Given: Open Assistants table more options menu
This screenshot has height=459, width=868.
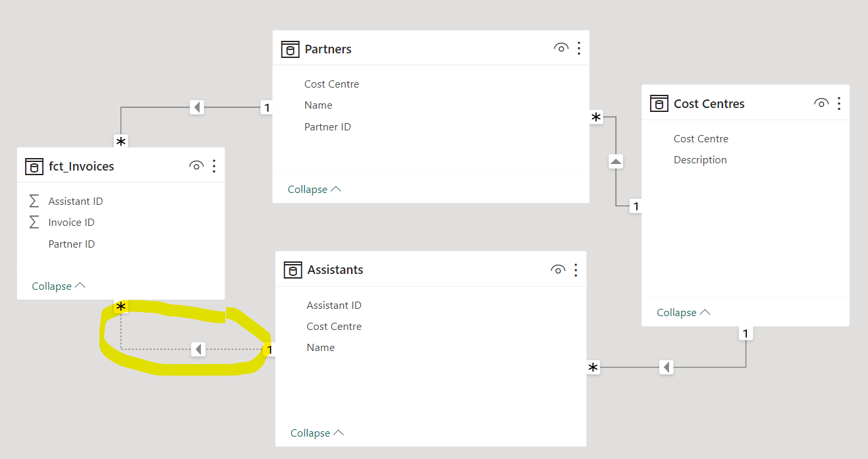Looking at the screenshot, I should pos(576,269).
